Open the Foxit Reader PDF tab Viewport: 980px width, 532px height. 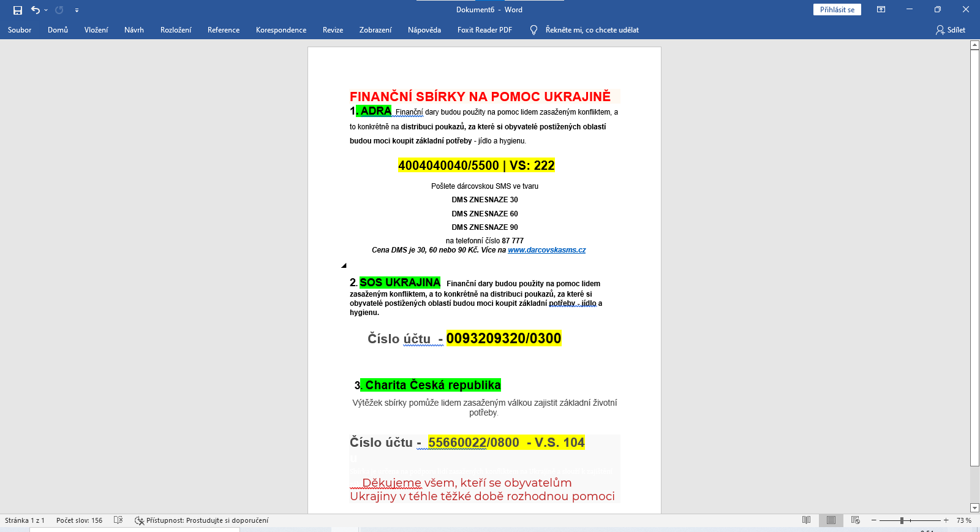coord(484,29)
